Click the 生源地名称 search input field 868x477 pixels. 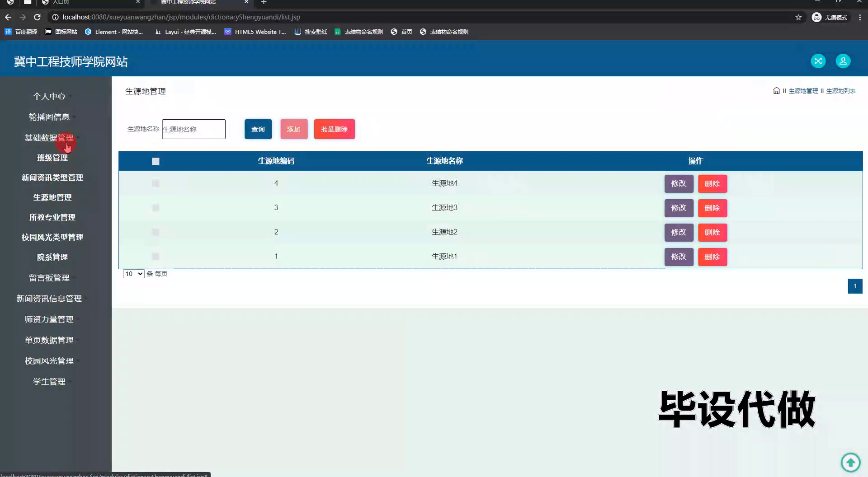193,129
